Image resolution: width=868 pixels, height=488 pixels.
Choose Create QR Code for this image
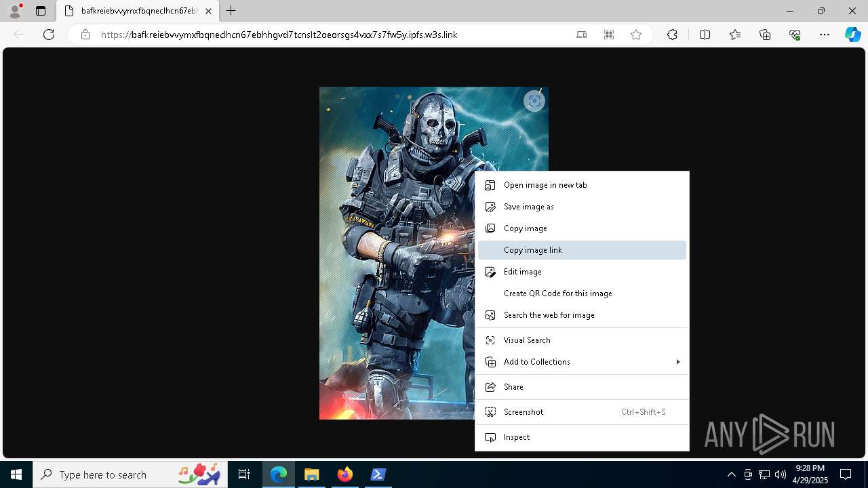tap(582, 293)
